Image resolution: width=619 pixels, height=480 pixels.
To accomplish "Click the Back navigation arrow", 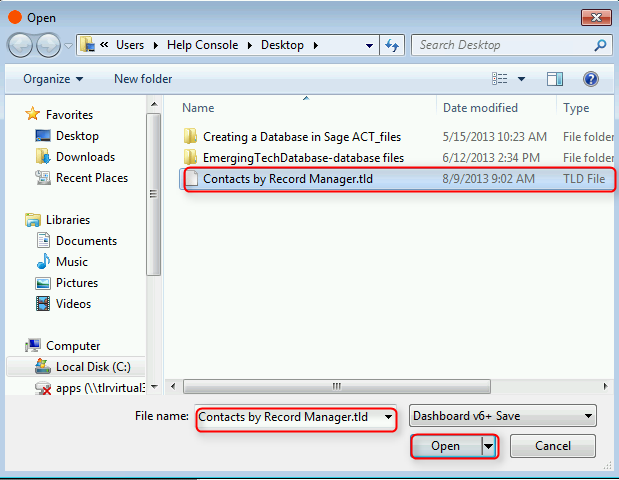I will pos(20,45).
